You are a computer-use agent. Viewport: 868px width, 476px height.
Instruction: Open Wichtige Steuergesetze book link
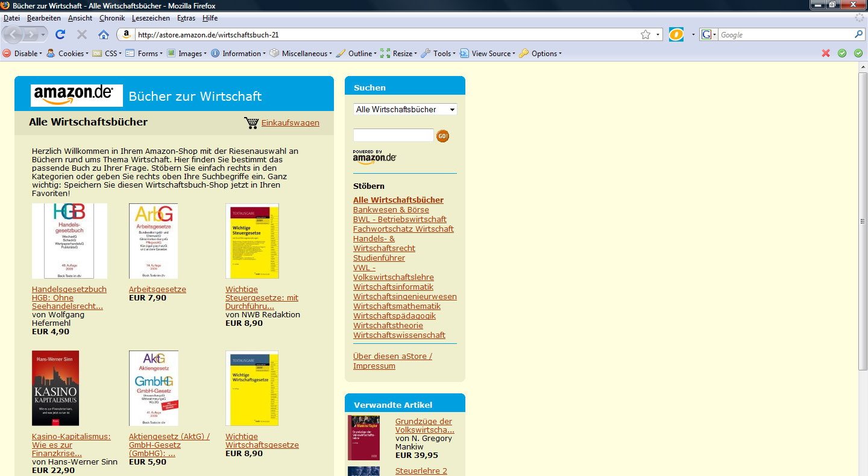[262, 297]
